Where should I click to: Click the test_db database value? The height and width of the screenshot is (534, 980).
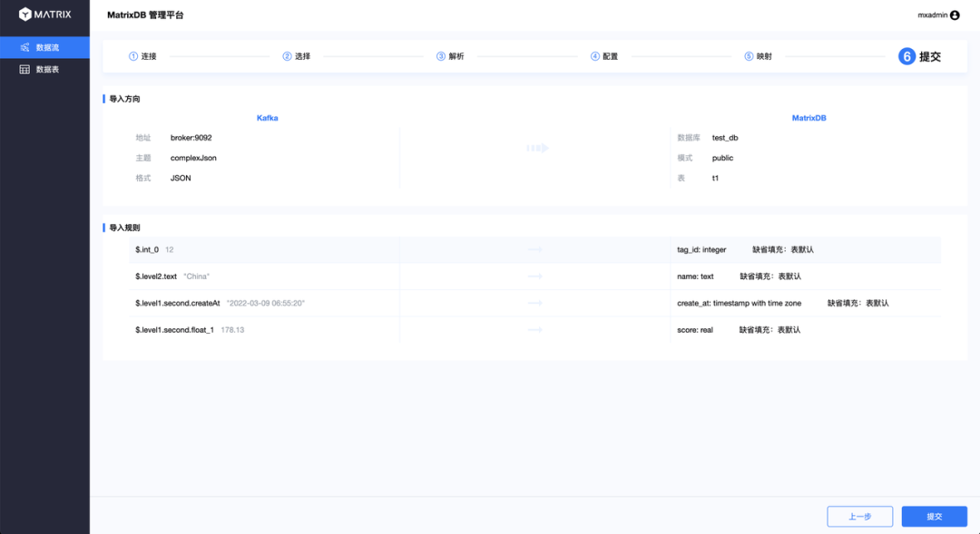pyautogui.click(x=725, y=138)
